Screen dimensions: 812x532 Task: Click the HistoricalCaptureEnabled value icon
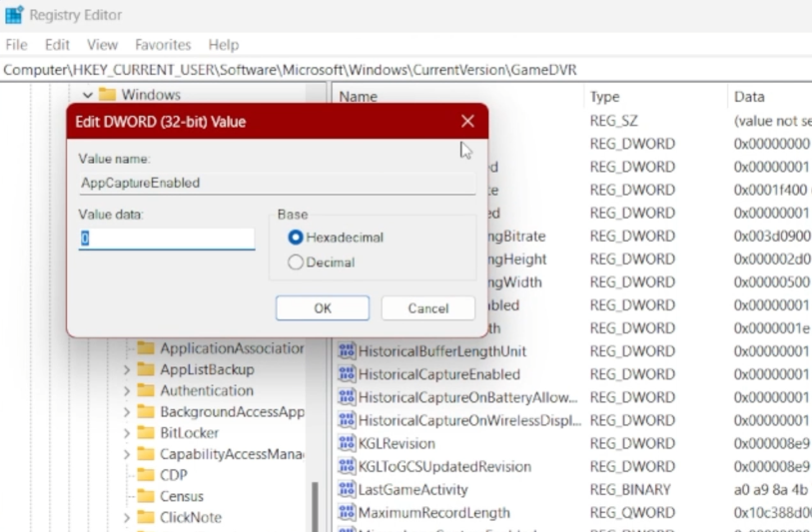347,373
